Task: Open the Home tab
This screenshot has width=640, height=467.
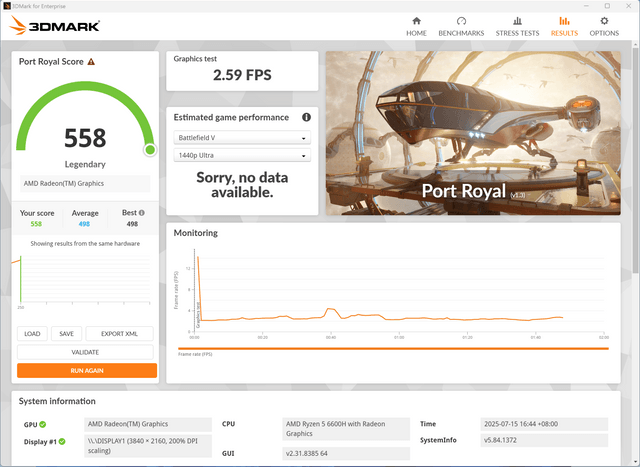Action: click(x=416, y=27)
